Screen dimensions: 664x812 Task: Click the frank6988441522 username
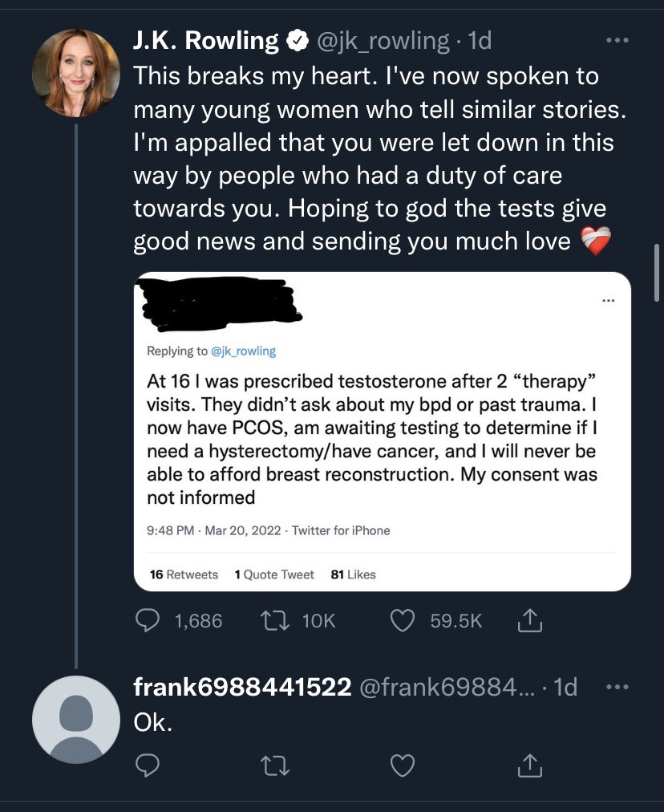pyautogui.click(x=242, y=687)
